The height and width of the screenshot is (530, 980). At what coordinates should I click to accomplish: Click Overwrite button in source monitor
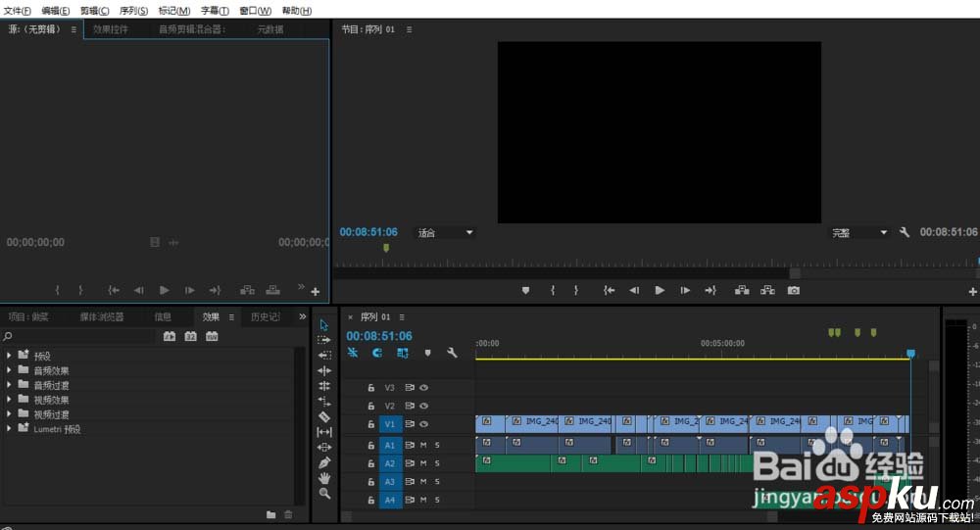tap(273, 290)
